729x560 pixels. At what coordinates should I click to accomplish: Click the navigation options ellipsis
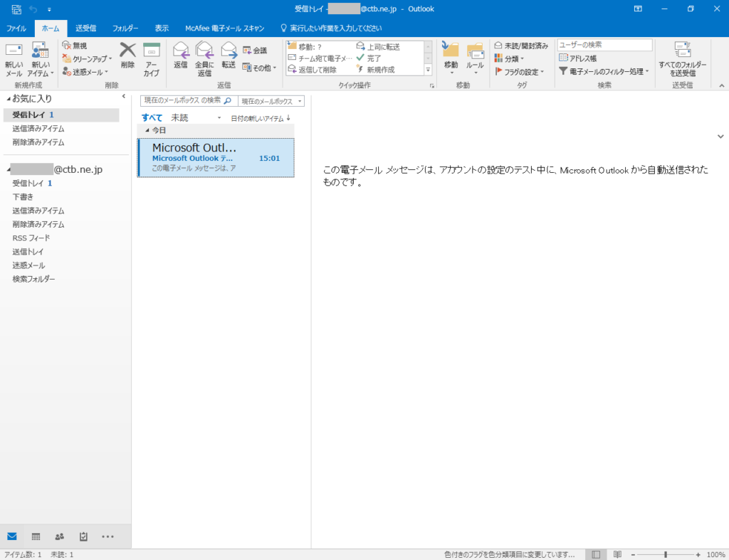[107, 537]
